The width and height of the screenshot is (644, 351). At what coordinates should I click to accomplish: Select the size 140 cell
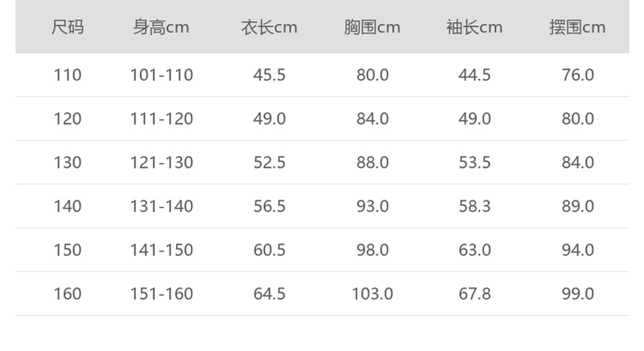point(68,207)
